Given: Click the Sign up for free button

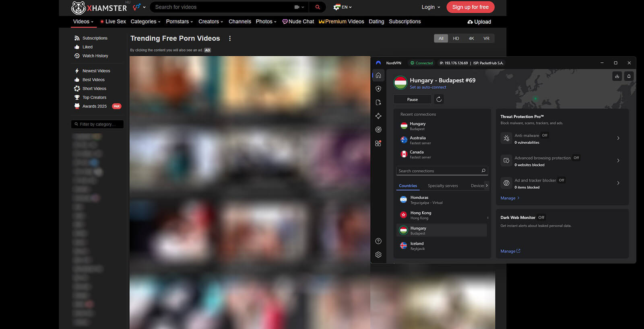Looking at the screenshot, I should (x=471, y=7).
